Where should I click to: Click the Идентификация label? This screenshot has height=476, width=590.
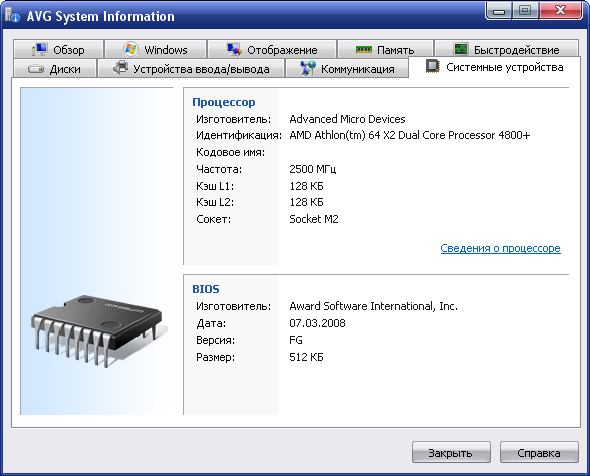[x=239, y=135]
